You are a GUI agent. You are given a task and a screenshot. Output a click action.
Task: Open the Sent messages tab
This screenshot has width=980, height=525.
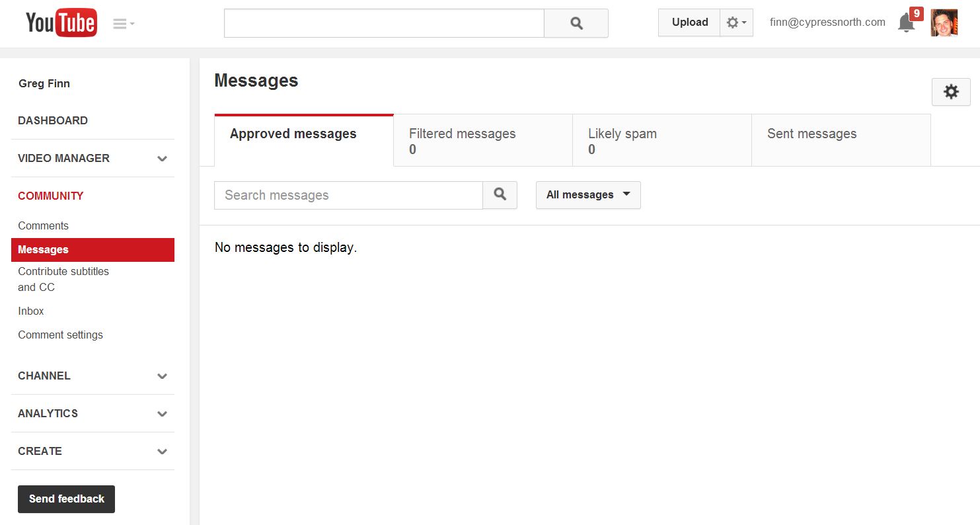pyautogui.click(x=841, y=140)
